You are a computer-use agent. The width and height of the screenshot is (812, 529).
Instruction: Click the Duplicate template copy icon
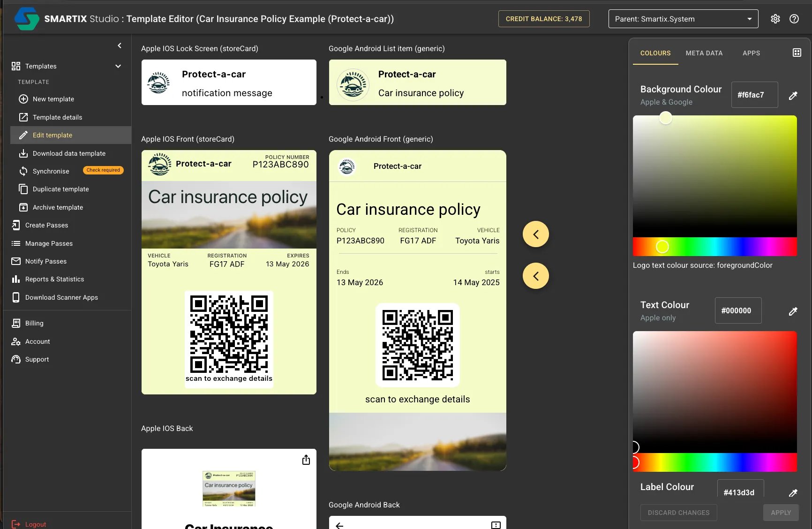pos(23,189)
